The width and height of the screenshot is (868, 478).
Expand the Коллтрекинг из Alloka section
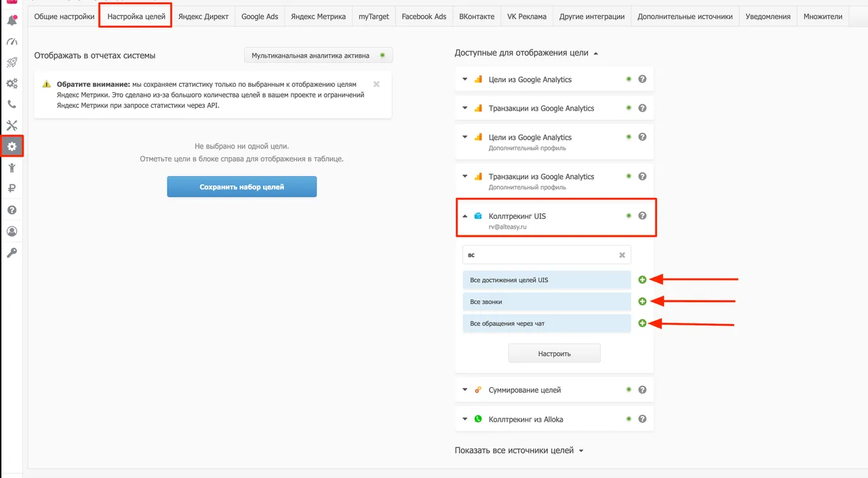[465, 419]
